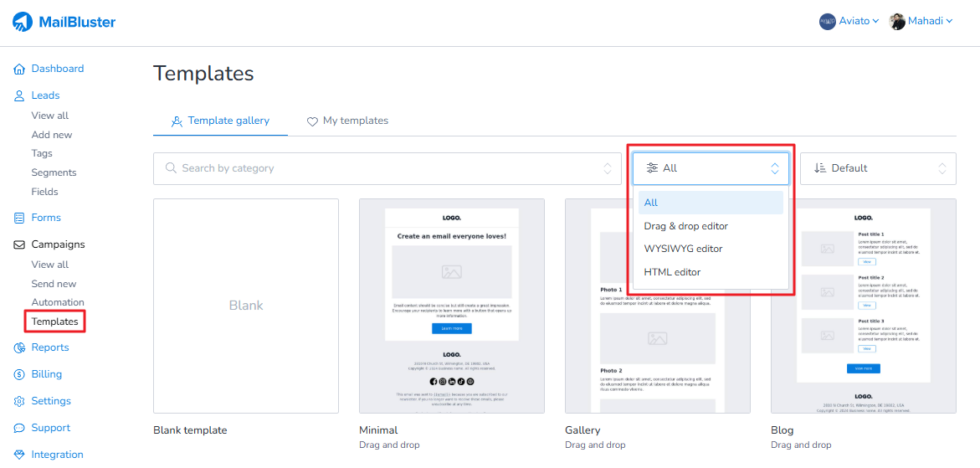Click the Leads person icon

19,95
